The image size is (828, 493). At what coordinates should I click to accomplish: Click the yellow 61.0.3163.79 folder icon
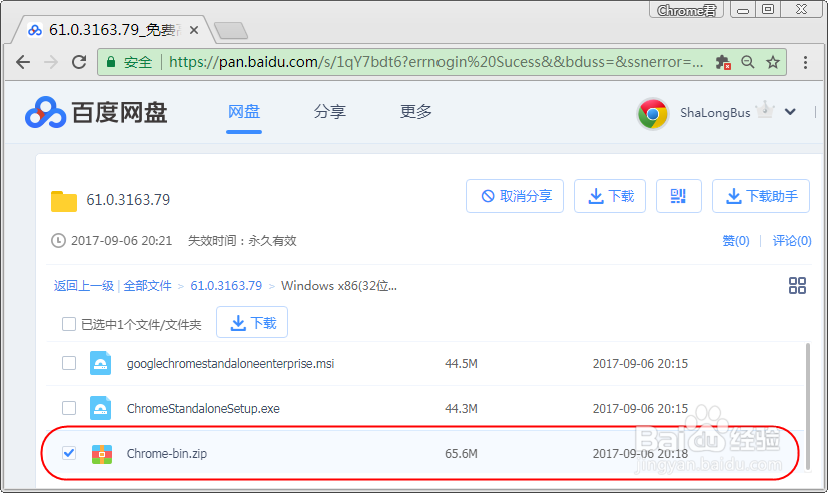[64, 201]
